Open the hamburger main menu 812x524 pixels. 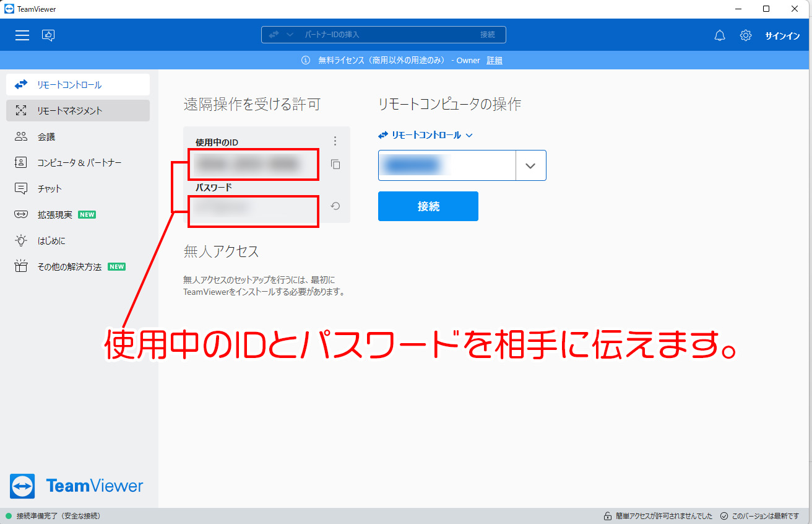click(x=22, y=35)
